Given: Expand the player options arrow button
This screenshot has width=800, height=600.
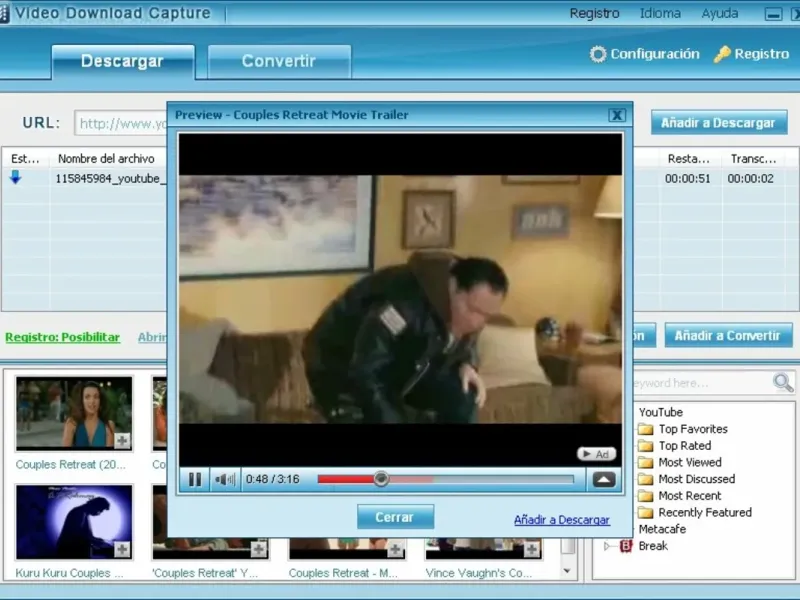Looking at the screenshot, I should pos(604,480).
